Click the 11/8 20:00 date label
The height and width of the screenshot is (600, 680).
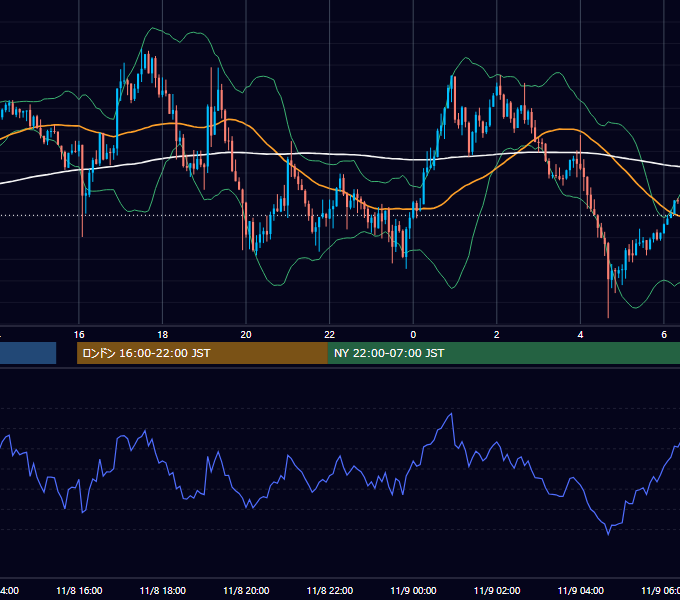tap(246, 590)
